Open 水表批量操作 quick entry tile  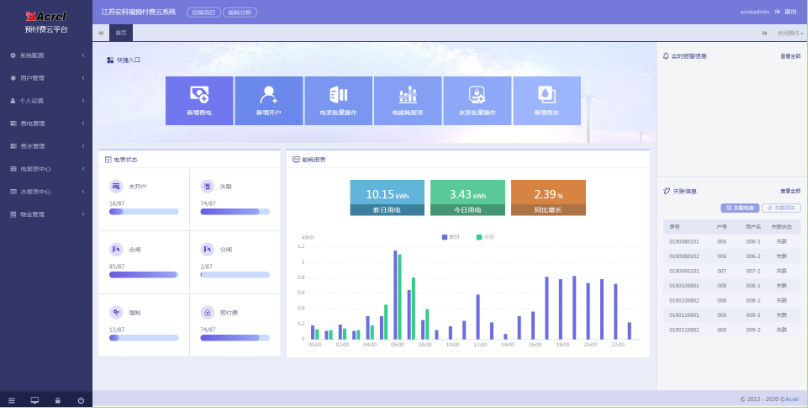(x=477, y=96)
